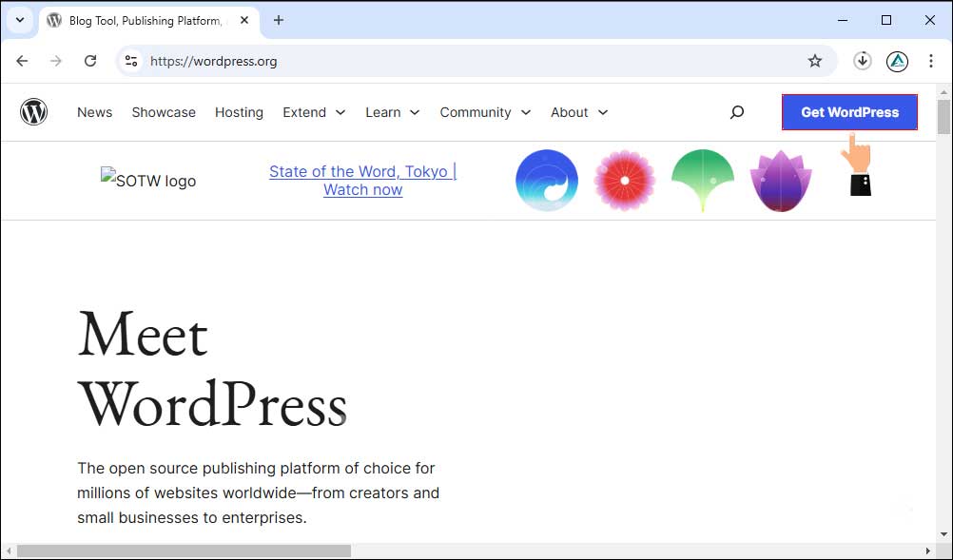Maximize the browser window
Screen dimensions: 953x560
click(886, 20)
